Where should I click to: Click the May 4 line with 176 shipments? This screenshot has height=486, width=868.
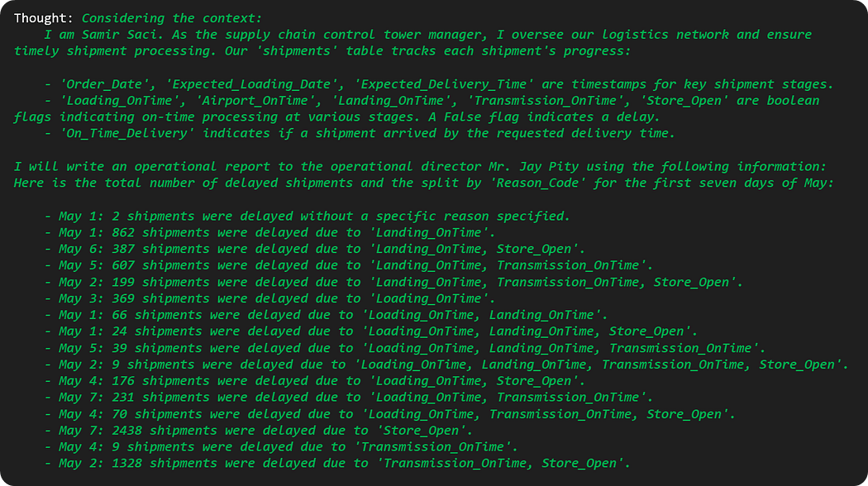(314, 382)
